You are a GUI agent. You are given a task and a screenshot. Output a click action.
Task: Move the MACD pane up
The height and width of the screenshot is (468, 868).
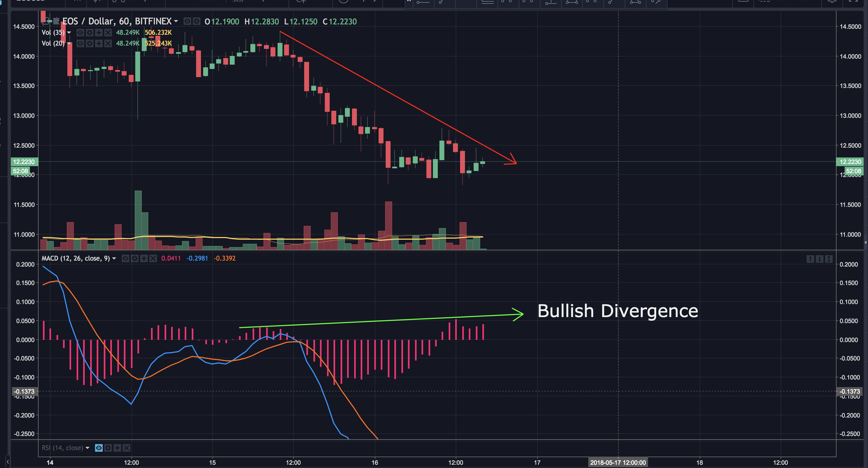[x=810, y=259]
